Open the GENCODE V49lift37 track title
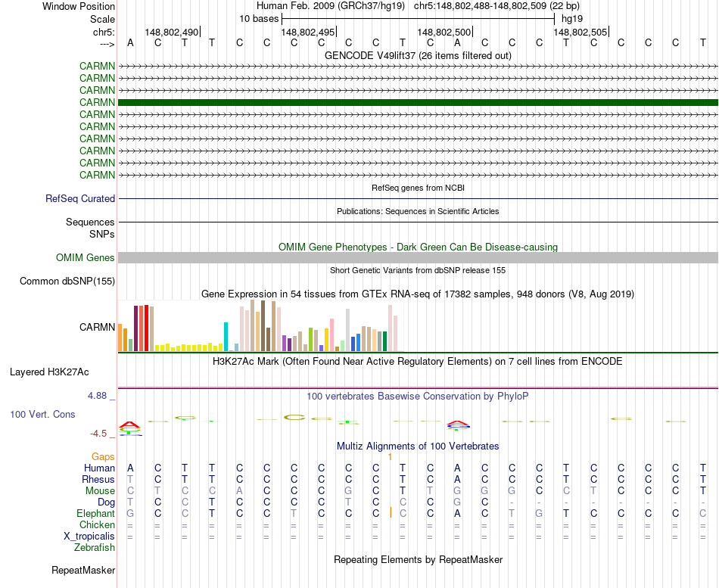The height and width of the screenshot is (588, 719). [418, 55]
